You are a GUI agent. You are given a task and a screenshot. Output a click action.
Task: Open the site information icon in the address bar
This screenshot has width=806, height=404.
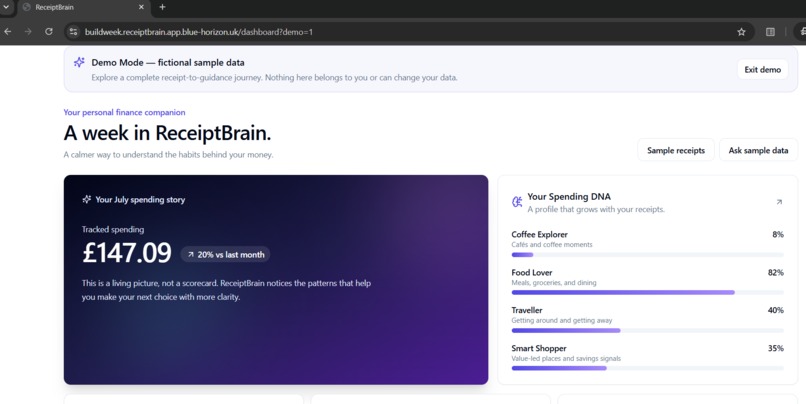pyautogui.click(x=74, y=32)
